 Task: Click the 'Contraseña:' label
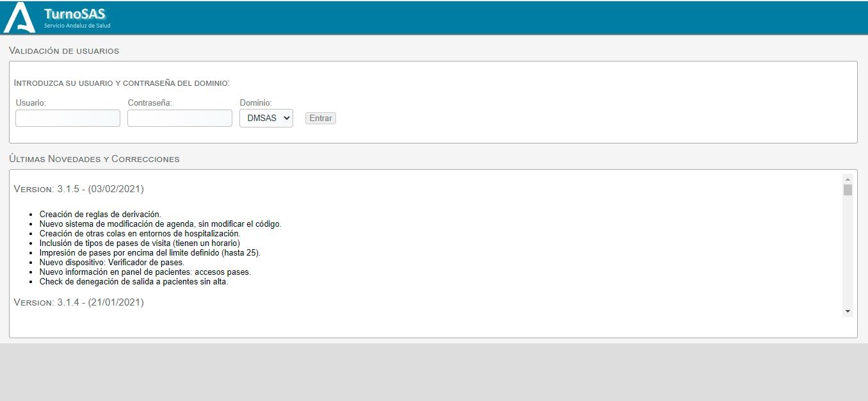150,102
